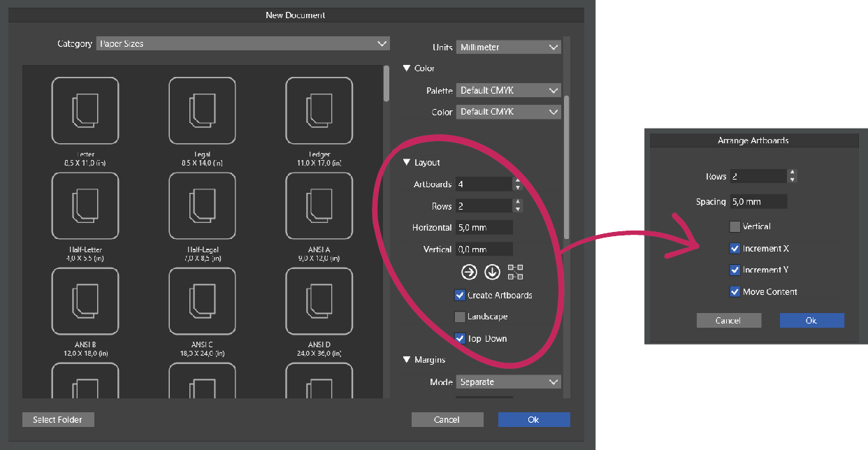
Task: Enable the Landscape checkbox
Action: (460, 317)
